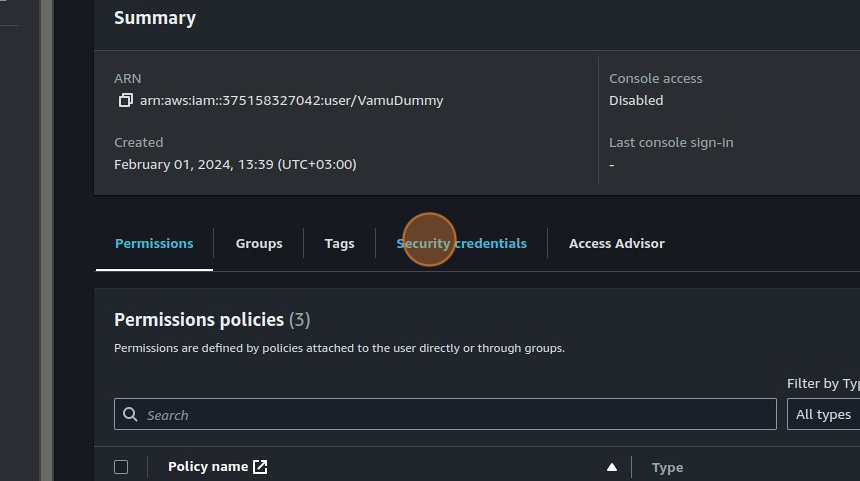The image size is (860, 481).
Task: Switch to the Permissions tab
Action: tap(154, 243)
